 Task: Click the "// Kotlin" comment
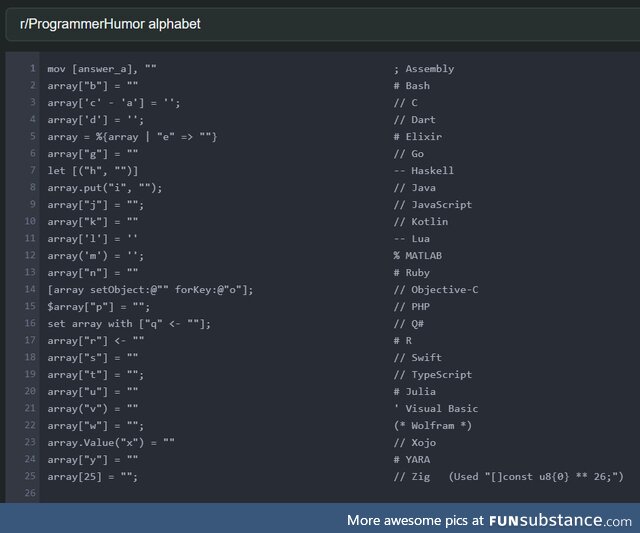(x=421, y=222)
